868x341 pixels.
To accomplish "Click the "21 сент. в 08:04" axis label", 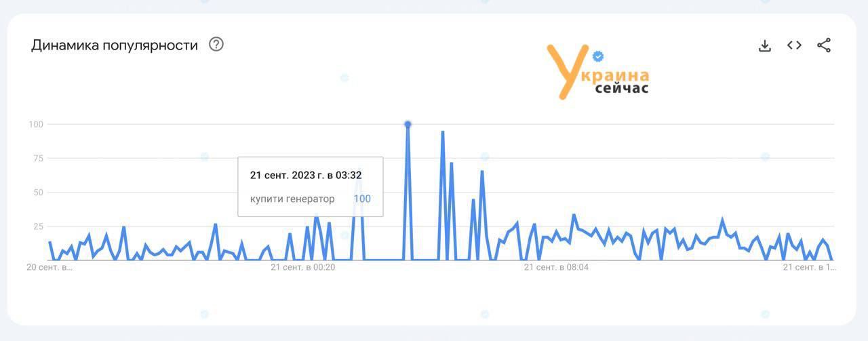I will point(556,267).
